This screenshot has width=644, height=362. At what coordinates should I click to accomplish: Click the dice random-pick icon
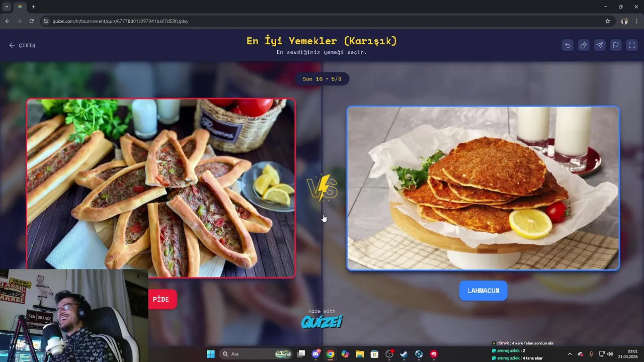(x=584, y=45)
